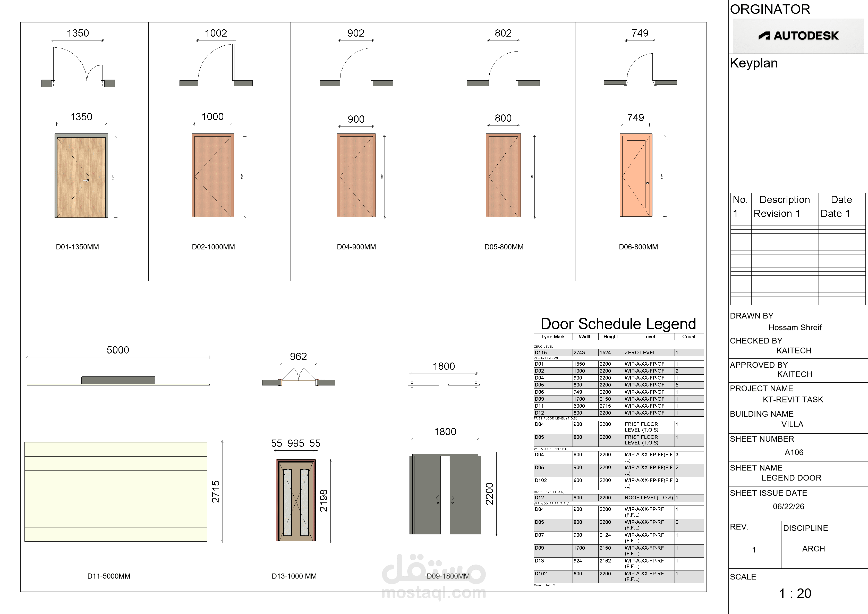
Task: Click the ORGINATOR heading
Action: tap(770, 9)
